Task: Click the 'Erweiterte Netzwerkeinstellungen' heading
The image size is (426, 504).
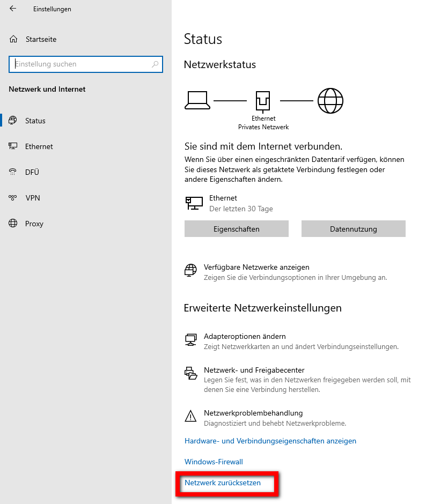Action: tap(262, 308)
